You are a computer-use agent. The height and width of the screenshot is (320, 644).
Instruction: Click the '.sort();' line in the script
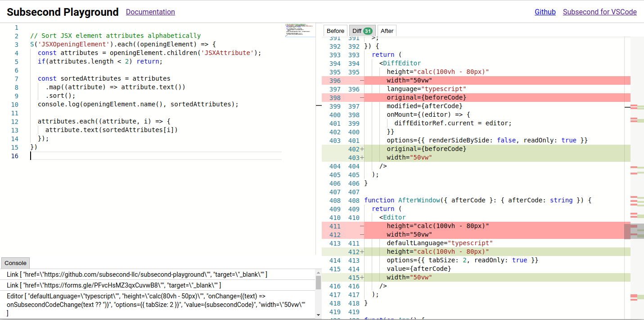(x=61, y=96)
